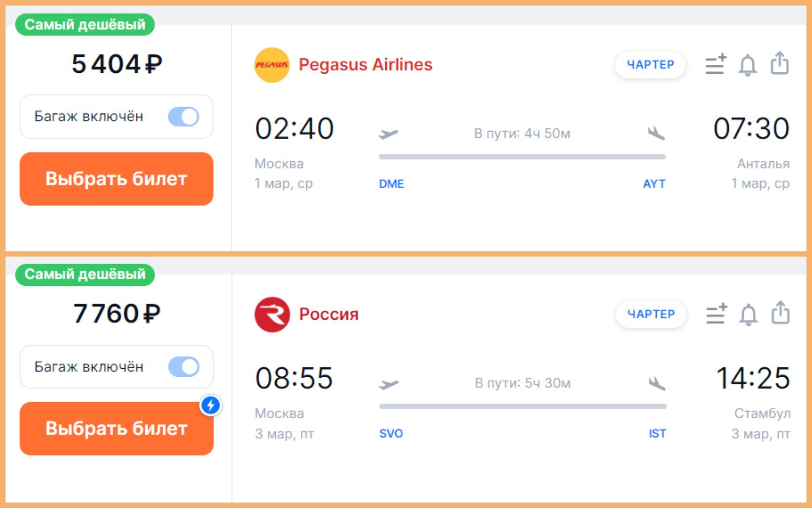Add the Pegasus Airlines flight to the comparison list
The height and width of the screenshot is (508, 812).
716,65
